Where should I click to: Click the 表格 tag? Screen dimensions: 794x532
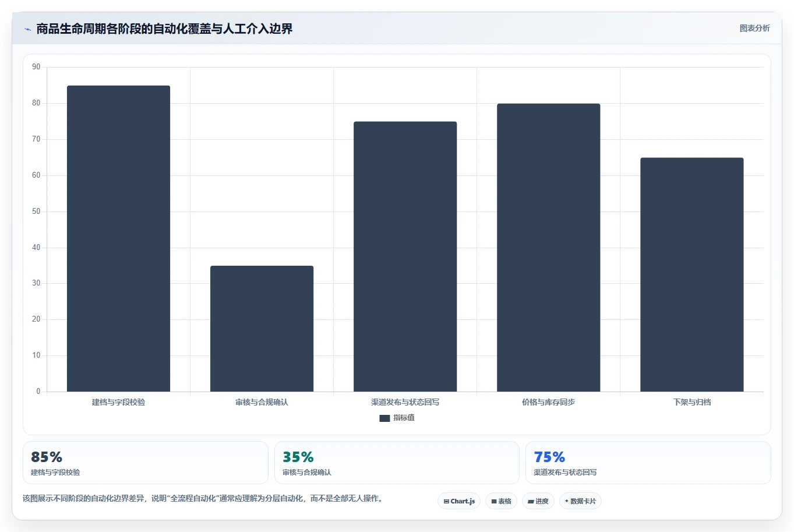coord(501,501)
